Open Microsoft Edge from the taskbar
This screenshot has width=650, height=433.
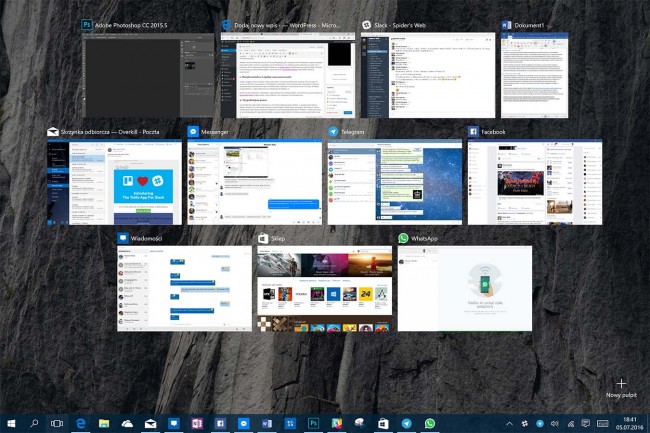coord(80,423)
